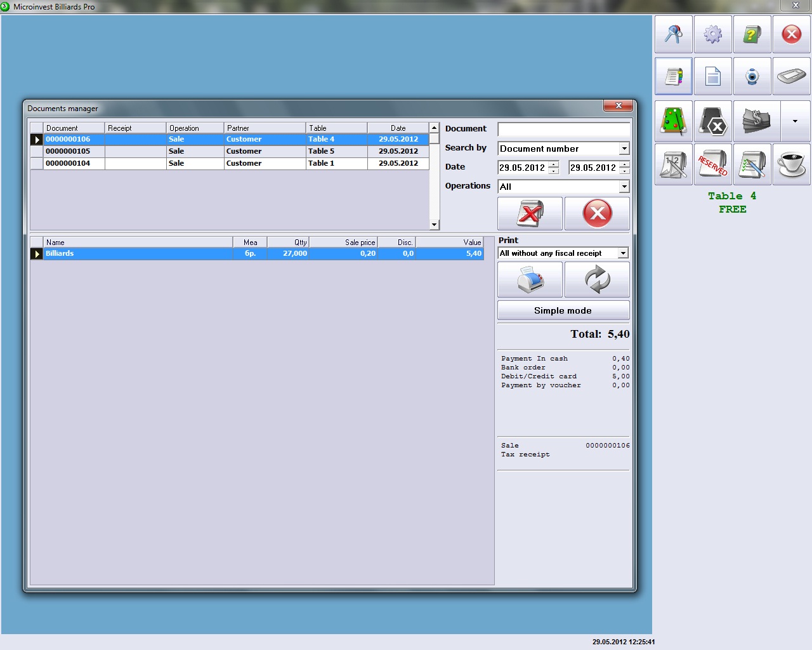The height and width of the screenshot is (650, 812).
Task: Start a game with the green billiard table icon
Action: coord(674,121)
